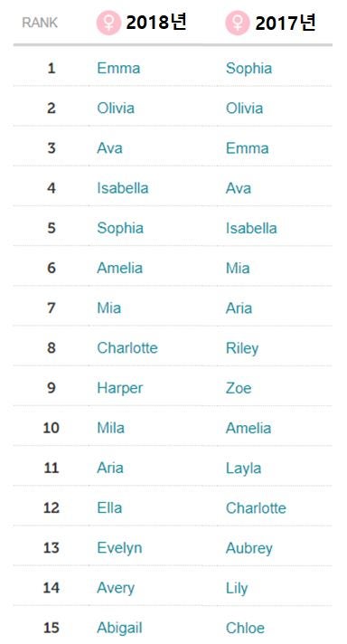This screenshot has height=644, width=347.
Task: Open the name Zoe in 2017 column
Action: tap(239, 388)
